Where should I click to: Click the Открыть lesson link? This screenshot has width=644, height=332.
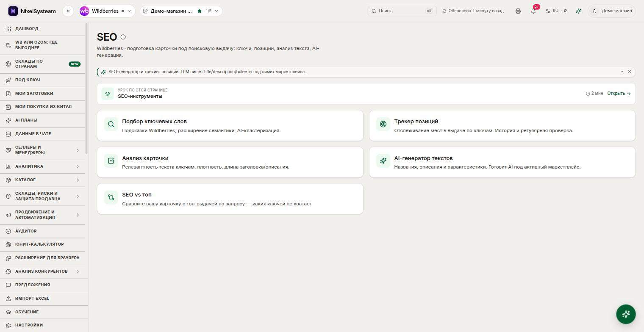tap(619, 94)
